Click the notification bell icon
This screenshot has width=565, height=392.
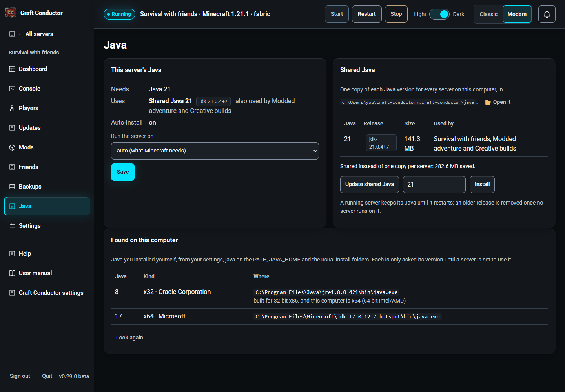coord(547,14)
